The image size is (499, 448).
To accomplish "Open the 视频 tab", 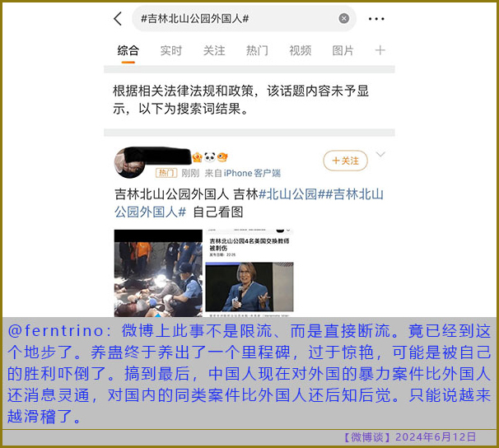I will 300,50.
